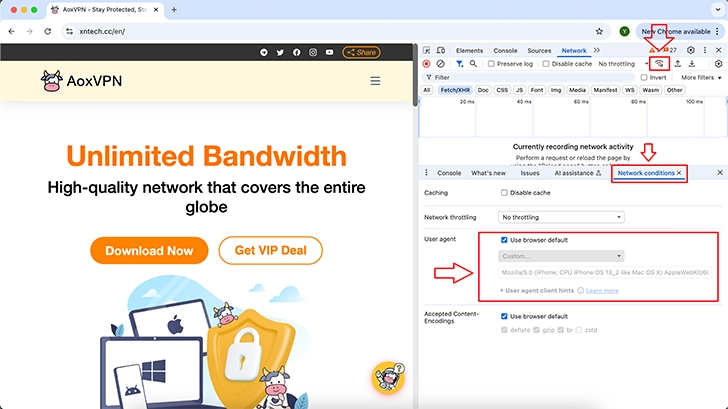Viewport: 728px width, 409px height.
Task: Open network search magnifier icon
Action: click(x=473, y=64)
